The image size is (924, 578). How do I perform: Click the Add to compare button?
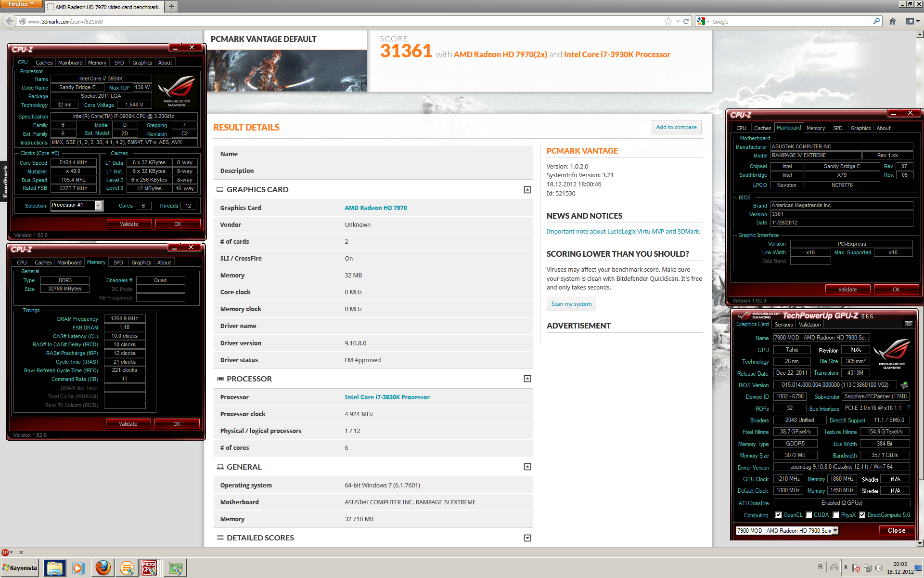[x=676, y=127]
